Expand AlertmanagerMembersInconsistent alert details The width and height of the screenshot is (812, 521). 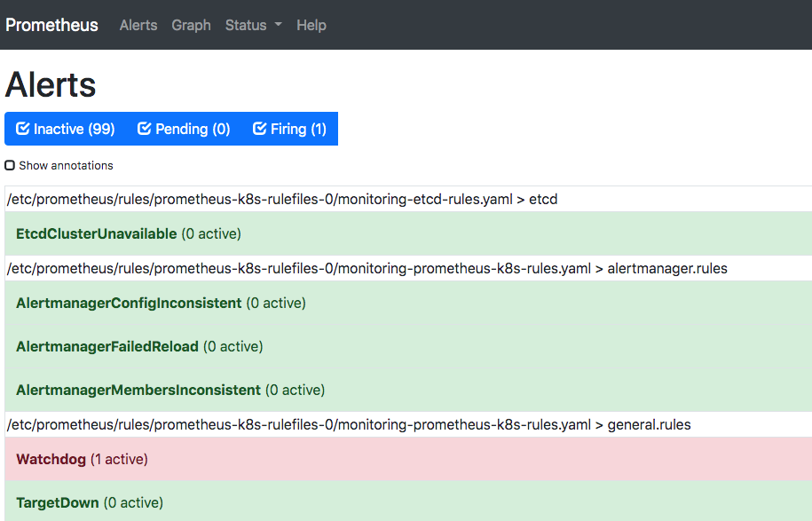tap(138, 390)
